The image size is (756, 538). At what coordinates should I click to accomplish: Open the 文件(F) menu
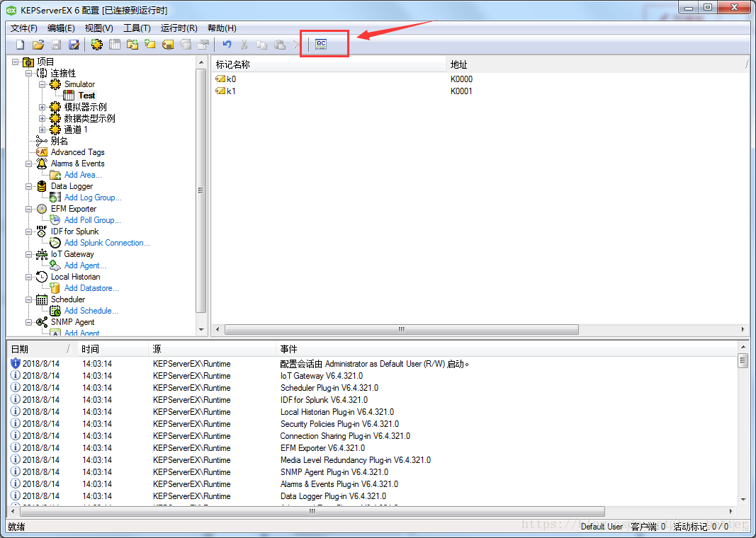[23, 28]
